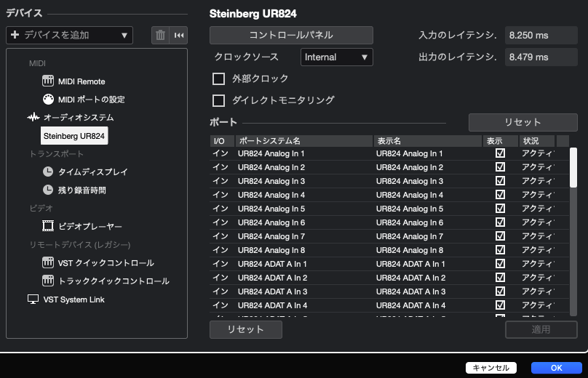Viewport: 588px width, 378px height.
Task: Uncheck 表示 for UR824 ADAT A In 1
Action: [x=500, y=264]
